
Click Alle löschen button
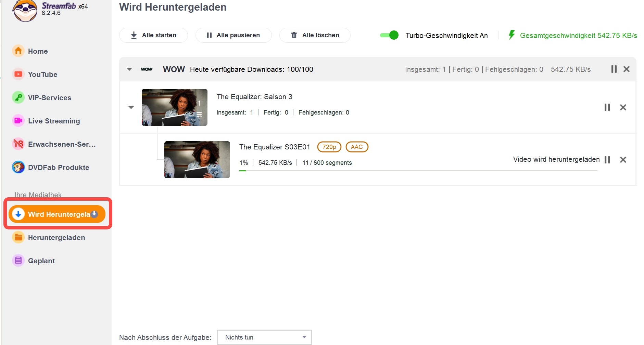click(315, 35)
